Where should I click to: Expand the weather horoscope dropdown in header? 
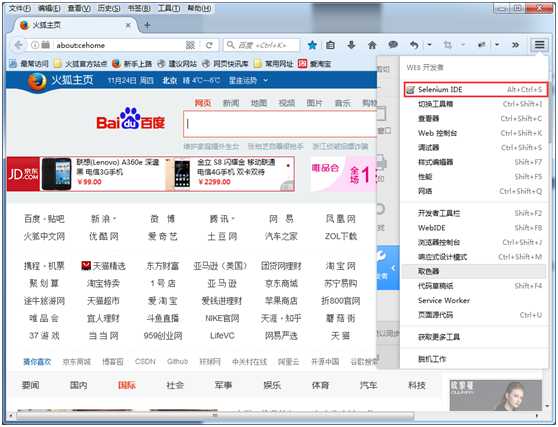265,80
